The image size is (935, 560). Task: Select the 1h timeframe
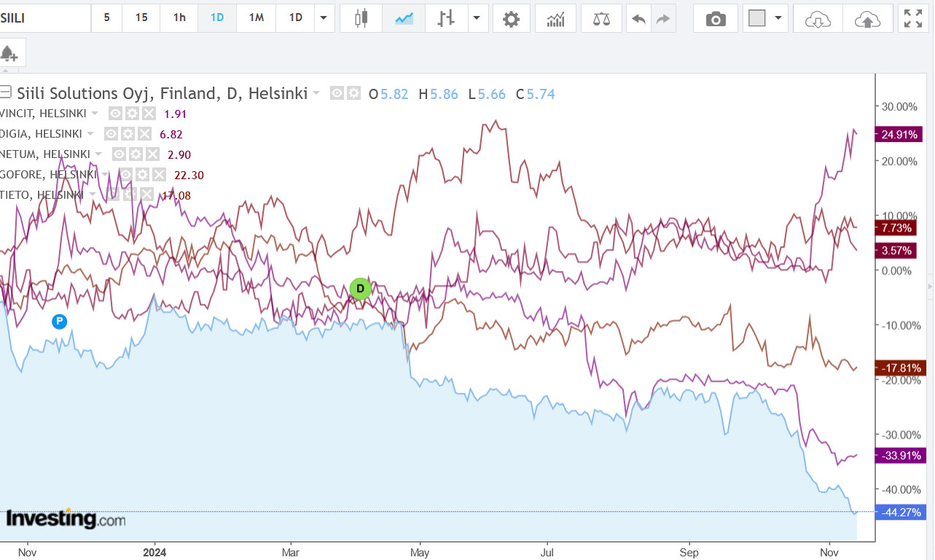point(179,18)
